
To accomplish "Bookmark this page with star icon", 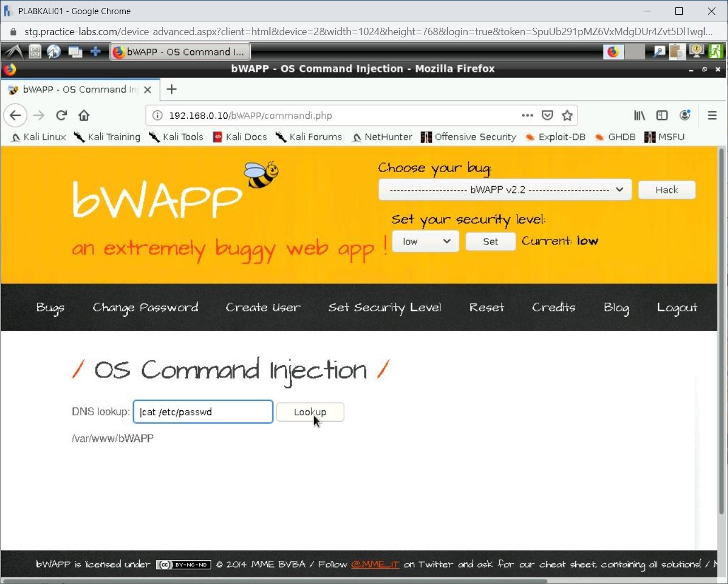I will point(567,115).
